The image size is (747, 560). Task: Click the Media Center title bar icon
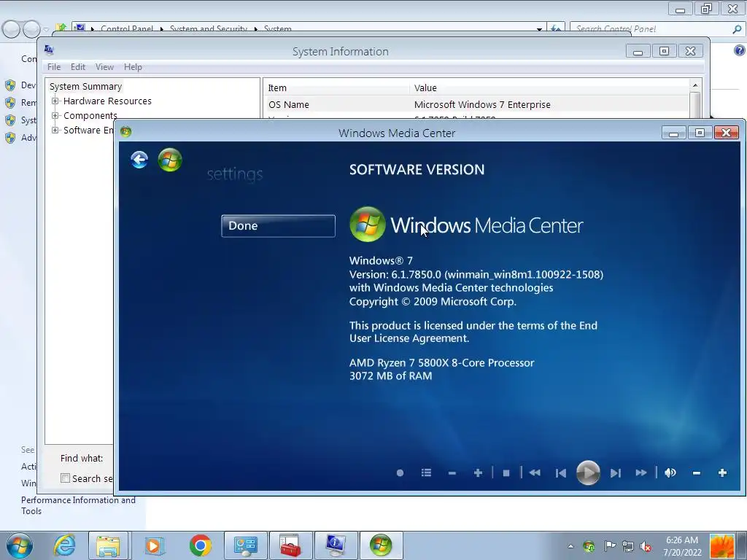[x=125, y=132]
